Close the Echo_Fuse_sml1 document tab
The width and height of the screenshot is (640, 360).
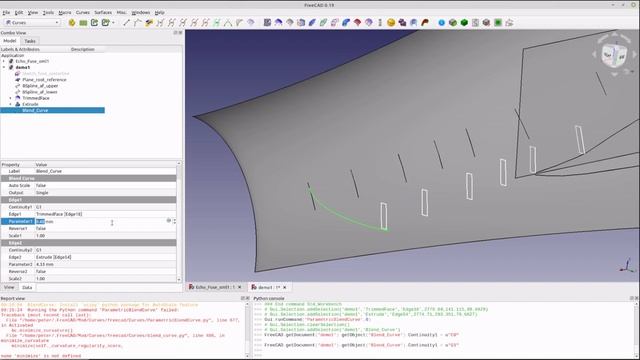(x=240, y=287)
